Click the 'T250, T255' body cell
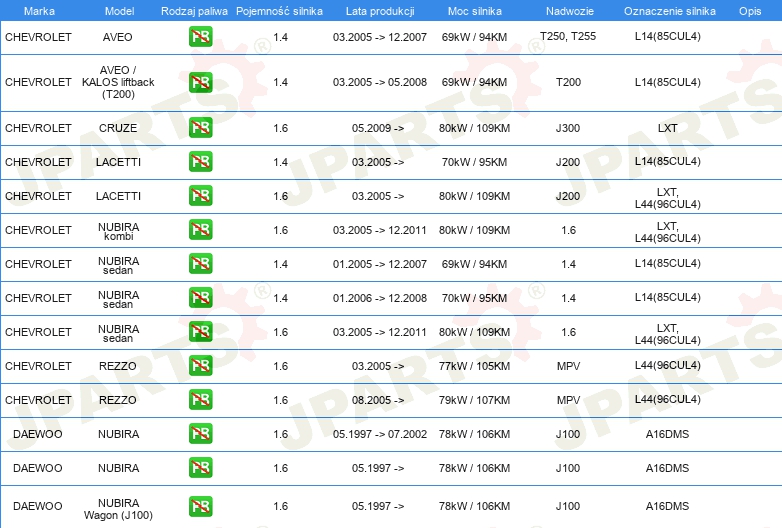 (568, 36)
